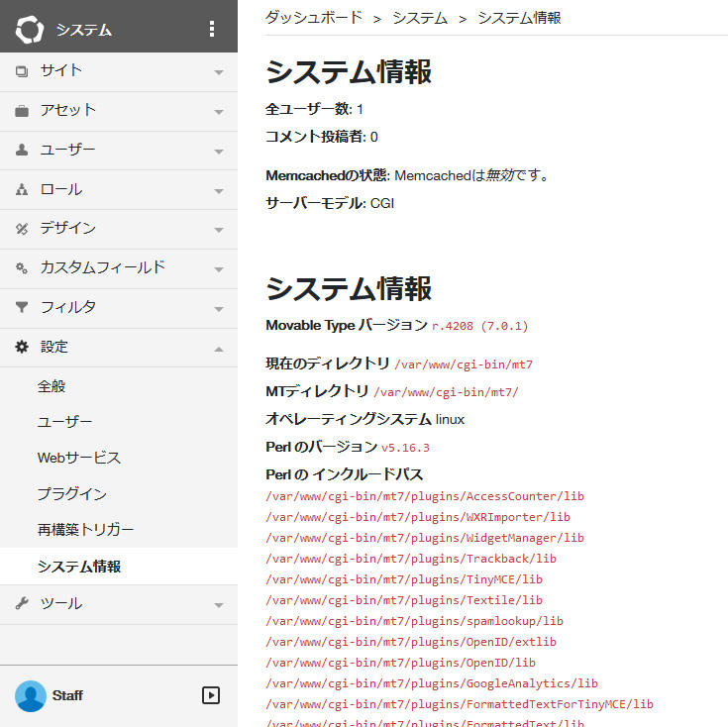This screenshot has height=727, width=728.
Task: Click the FormattedTextForTinyMCE/lib include path
Action: tap(460, 704)
